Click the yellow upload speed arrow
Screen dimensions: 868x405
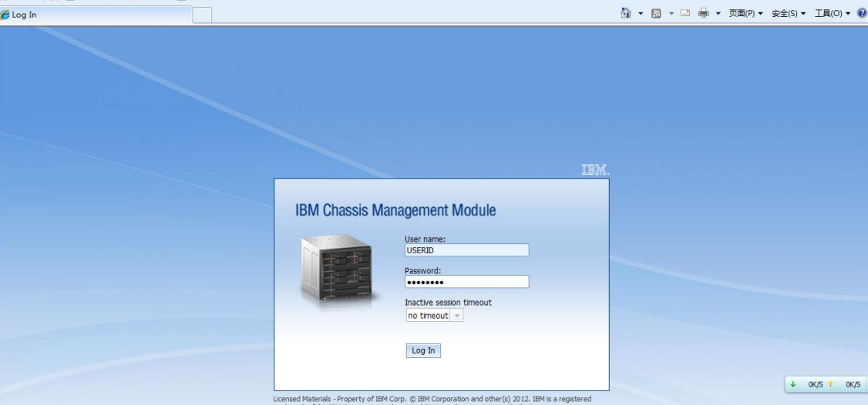point(829,384)
